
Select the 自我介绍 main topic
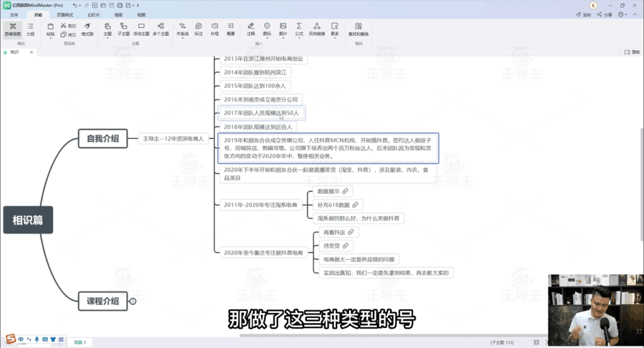(103, 138)
